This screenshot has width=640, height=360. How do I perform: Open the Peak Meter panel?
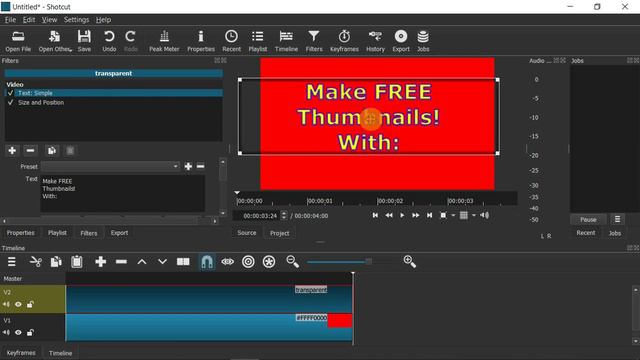164,41
